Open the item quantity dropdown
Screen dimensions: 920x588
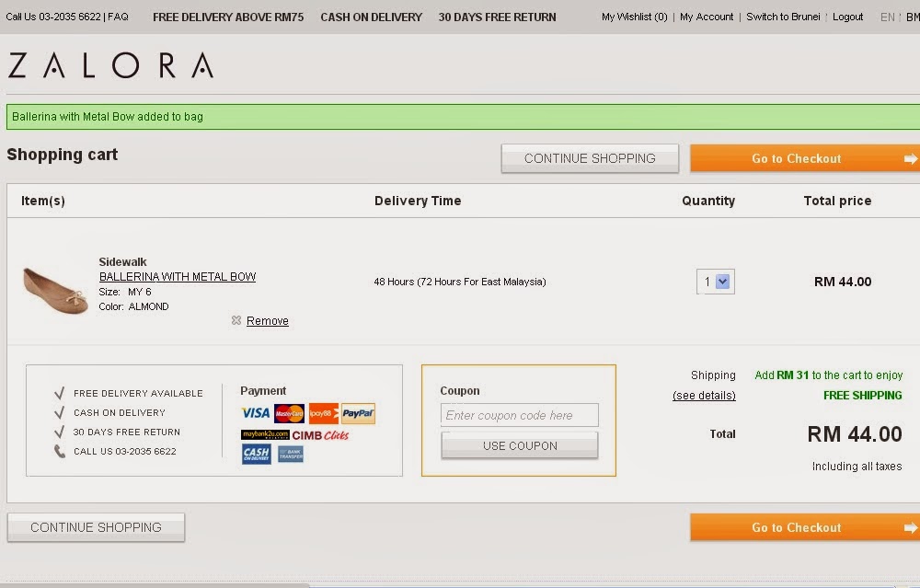click(716, 282)
